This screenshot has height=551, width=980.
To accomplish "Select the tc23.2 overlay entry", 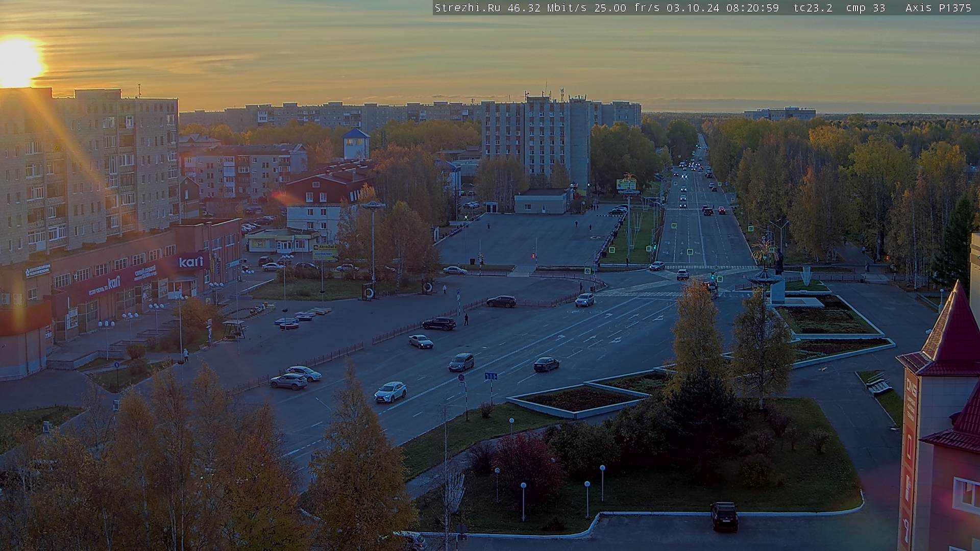I will tap(813, 8).
